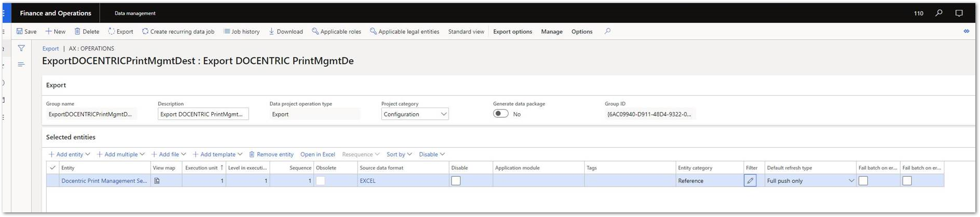Screen dimensions: 980x217
Task: Show the list pane lines icon
Action: tap(21, 65)
